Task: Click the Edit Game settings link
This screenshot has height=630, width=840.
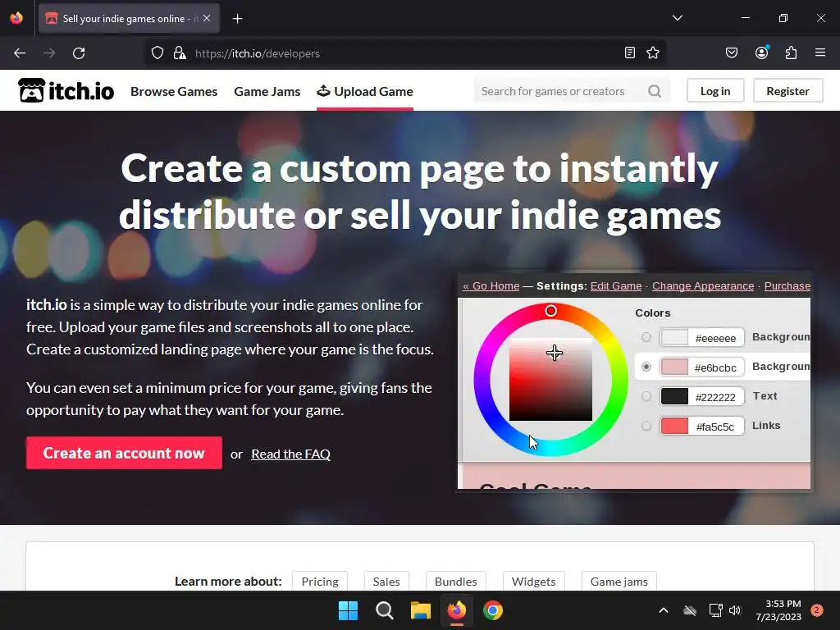Action: 615,286
